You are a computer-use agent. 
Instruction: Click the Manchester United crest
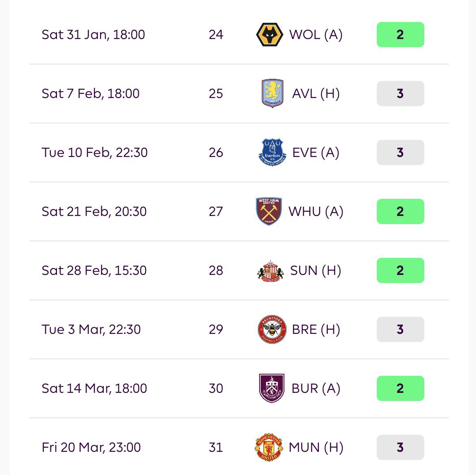click(269, 447)
